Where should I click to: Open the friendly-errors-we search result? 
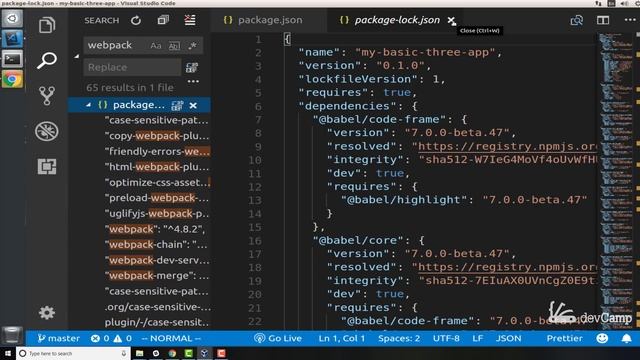[157, 151]
